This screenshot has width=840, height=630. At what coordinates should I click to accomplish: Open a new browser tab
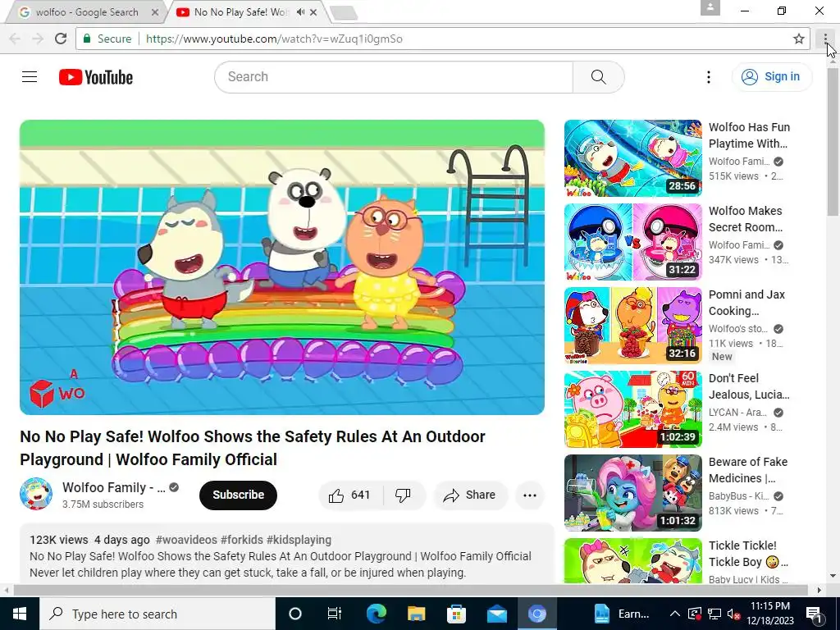344,13
